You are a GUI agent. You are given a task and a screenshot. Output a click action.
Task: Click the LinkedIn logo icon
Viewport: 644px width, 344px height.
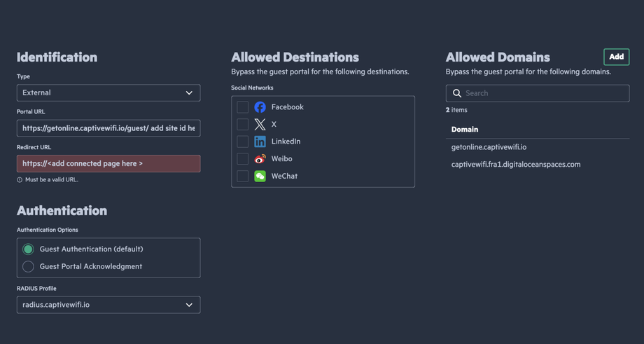point(260,142)
